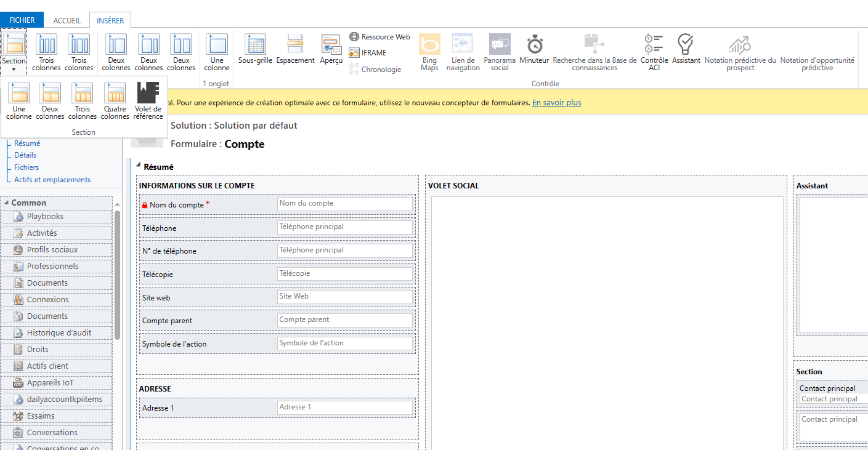Click the Nom du compte field

[345, 204]
